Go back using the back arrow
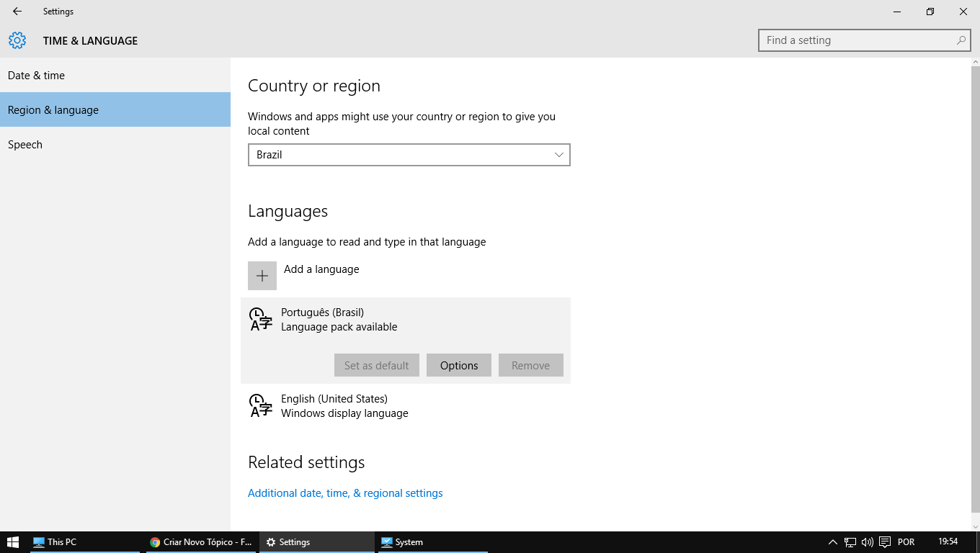 pos(17,12)
